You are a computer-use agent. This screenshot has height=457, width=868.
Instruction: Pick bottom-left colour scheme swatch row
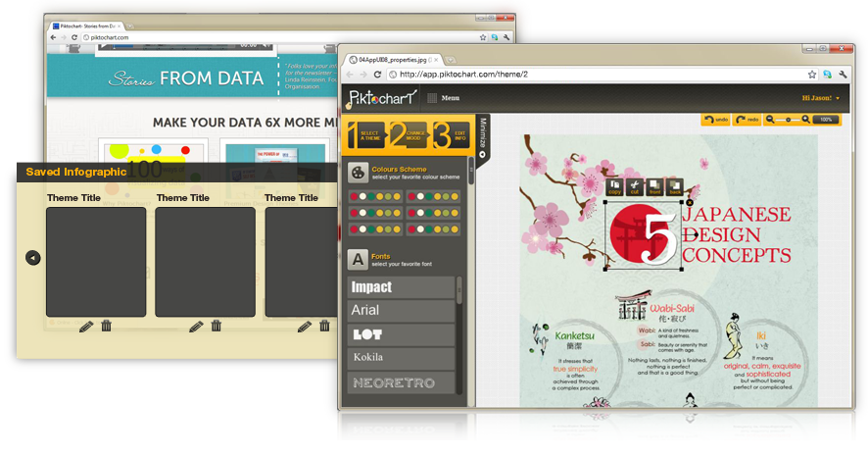click(x=375, y=229)
